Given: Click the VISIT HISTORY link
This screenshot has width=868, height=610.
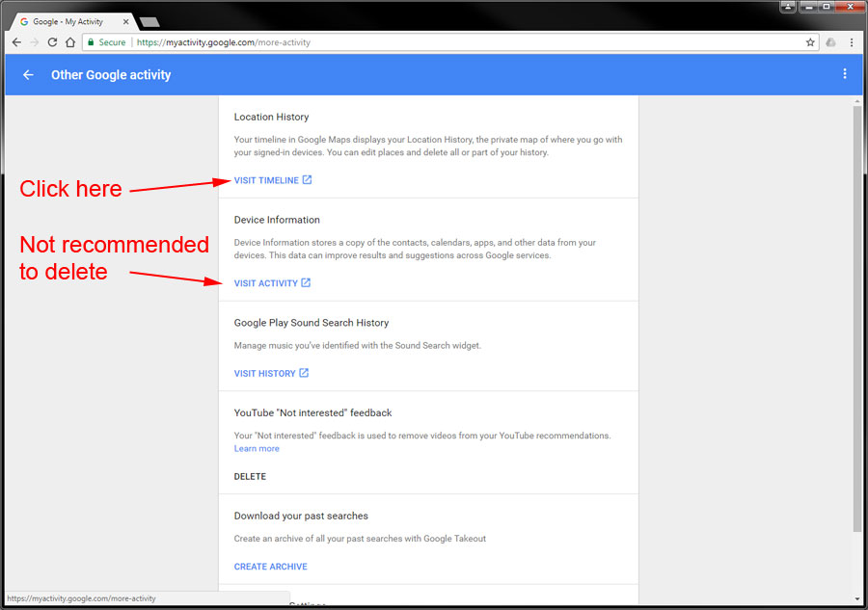Looking at the screenshot, I should (264, 373).
